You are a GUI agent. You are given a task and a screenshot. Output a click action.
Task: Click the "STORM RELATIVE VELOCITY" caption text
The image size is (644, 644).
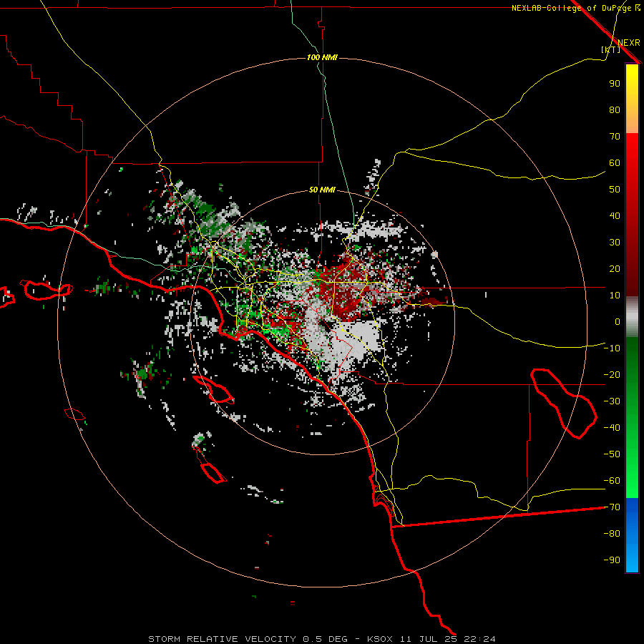coord(223,639)
